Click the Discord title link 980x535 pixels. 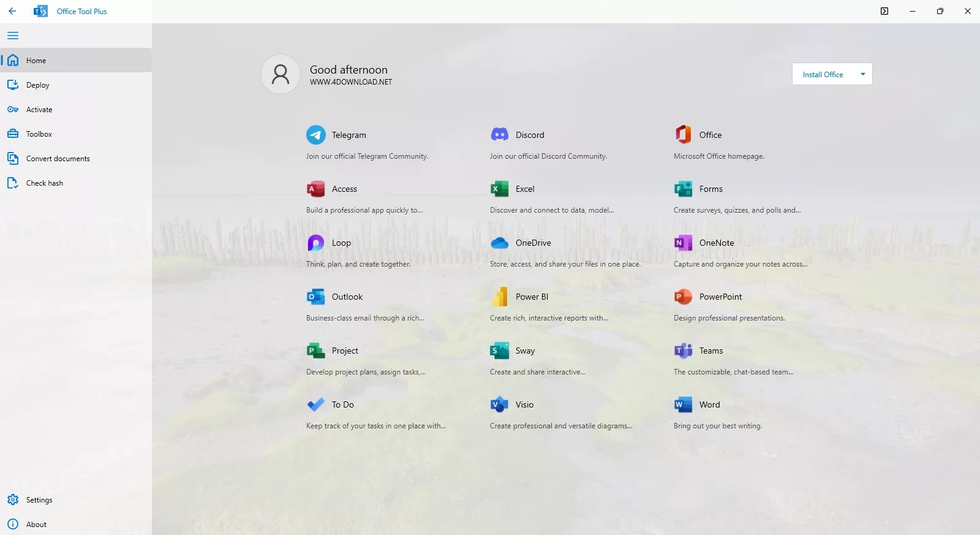point(530,135)
